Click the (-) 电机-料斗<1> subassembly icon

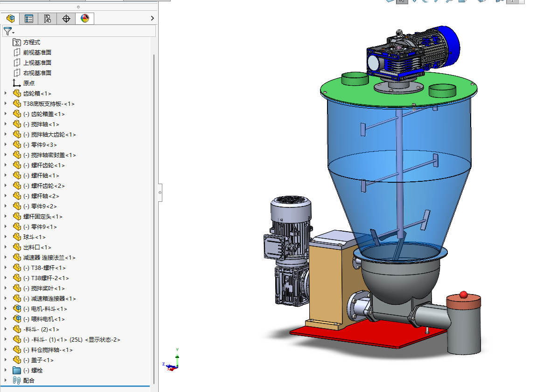[x=17, y=309]
